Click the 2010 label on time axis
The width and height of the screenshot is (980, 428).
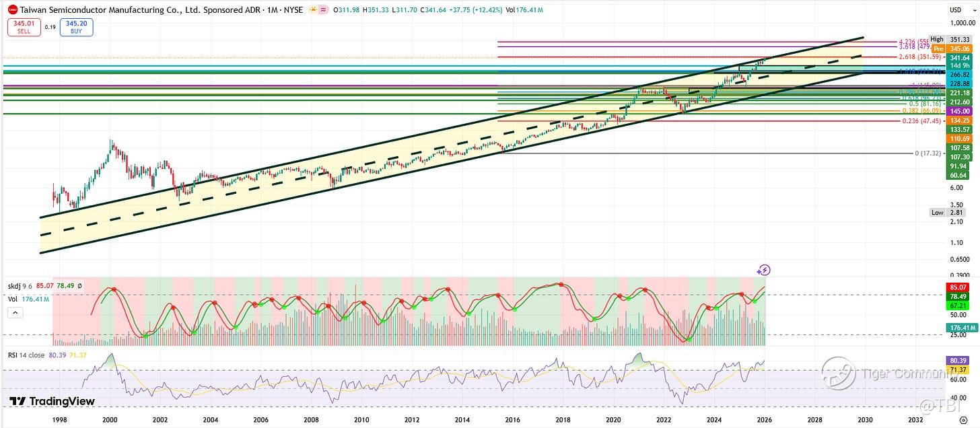pos(361,419)
